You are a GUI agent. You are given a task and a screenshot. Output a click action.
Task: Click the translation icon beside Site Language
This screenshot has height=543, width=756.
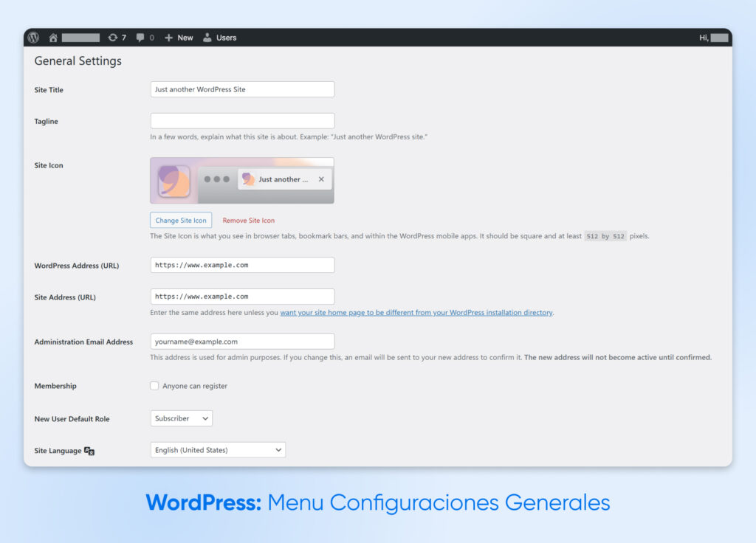pos(89,450)
